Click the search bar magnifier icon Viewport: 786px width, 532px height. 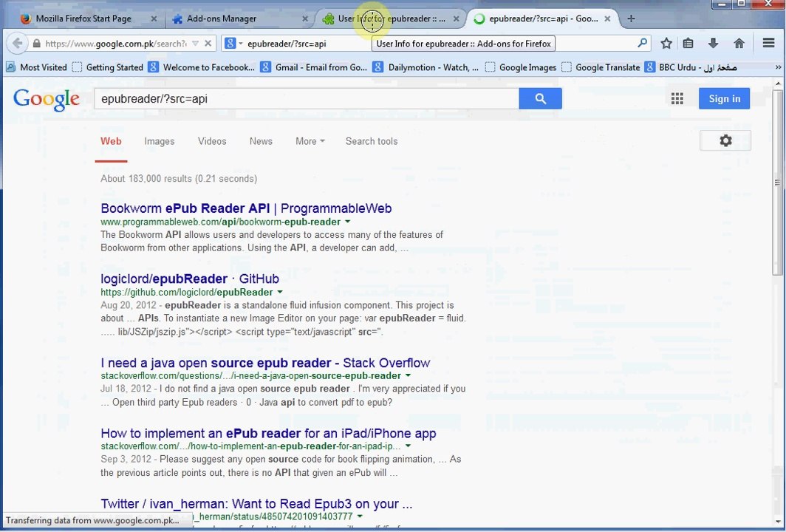[x=642, y=43]
